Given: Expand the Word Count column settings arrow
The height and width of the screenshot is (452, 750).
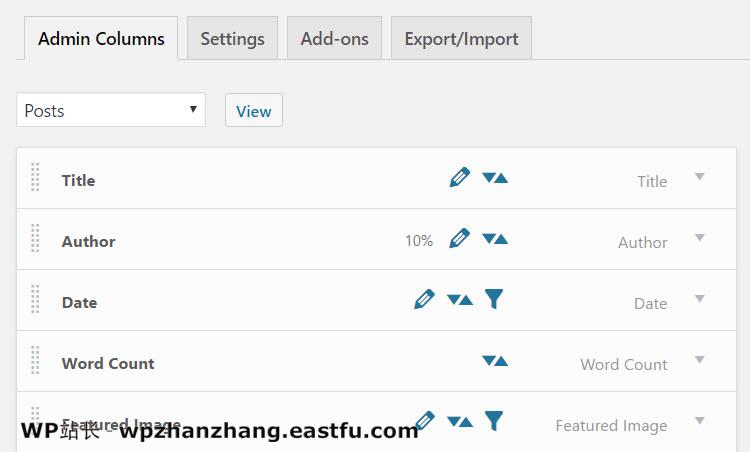Looking at the screenshot, I should (x=700, y=360).
